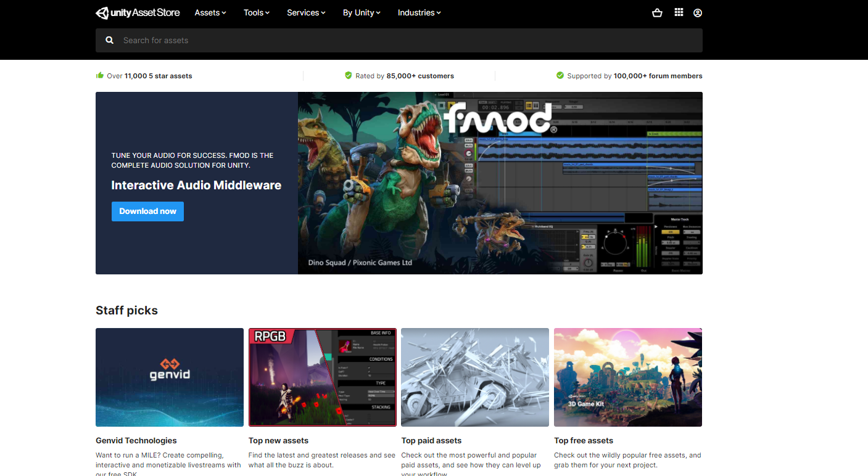Open the Top paid assets link
868x476 pixels.
click(x=431, y=441)
